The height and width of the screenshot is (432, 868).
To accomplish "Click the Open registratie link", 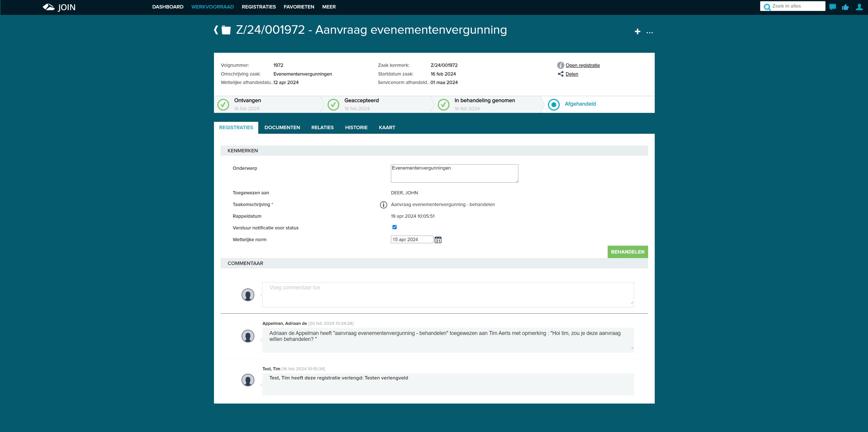I will (583, 65).
